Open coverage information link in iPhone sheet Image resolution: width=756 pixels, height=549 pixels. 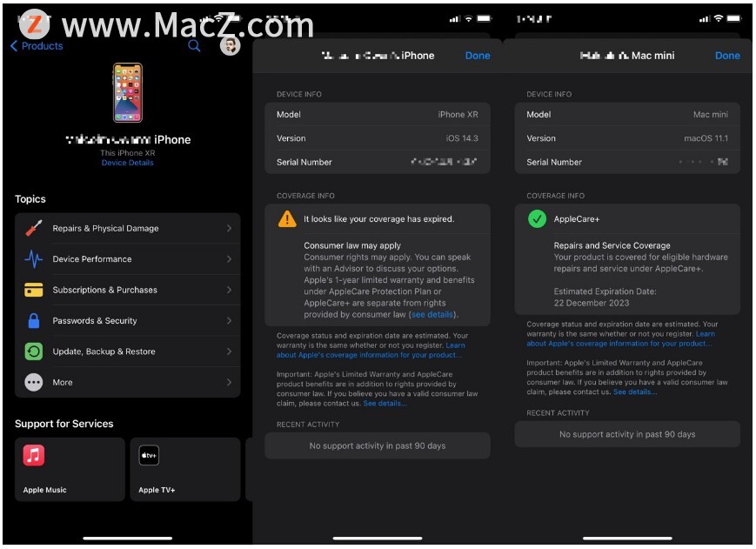(x=371, y=351)
